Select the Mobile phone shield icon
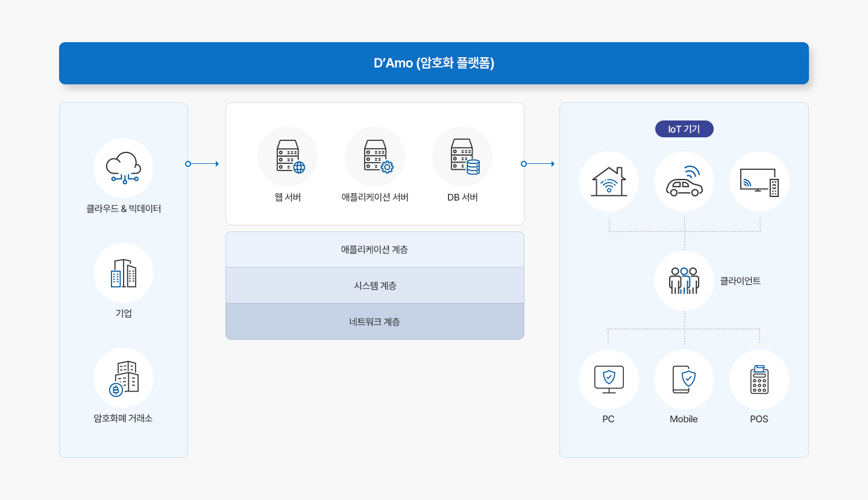The height and width of the screenshot is (500, 868). tap(684, 380)
